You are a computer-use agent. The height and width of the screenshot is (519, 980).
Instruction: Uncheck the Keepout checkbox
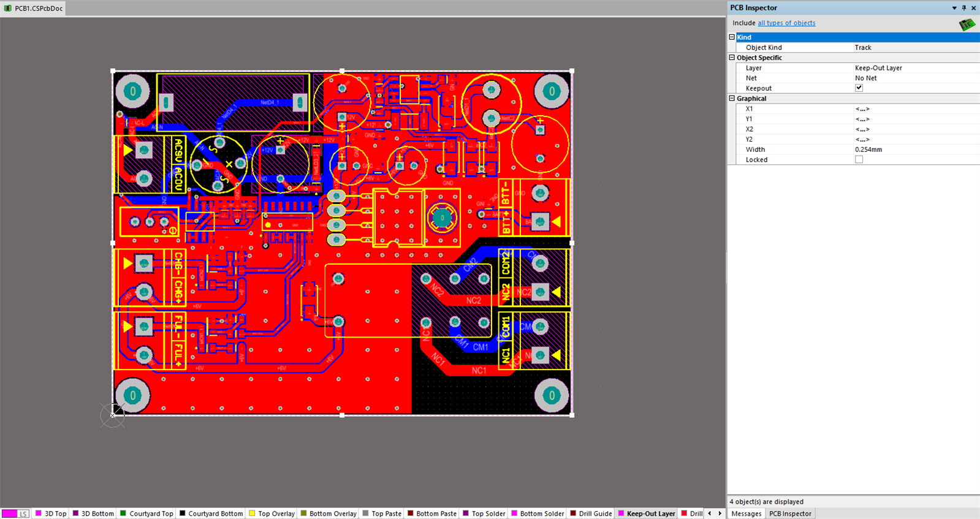859,88
